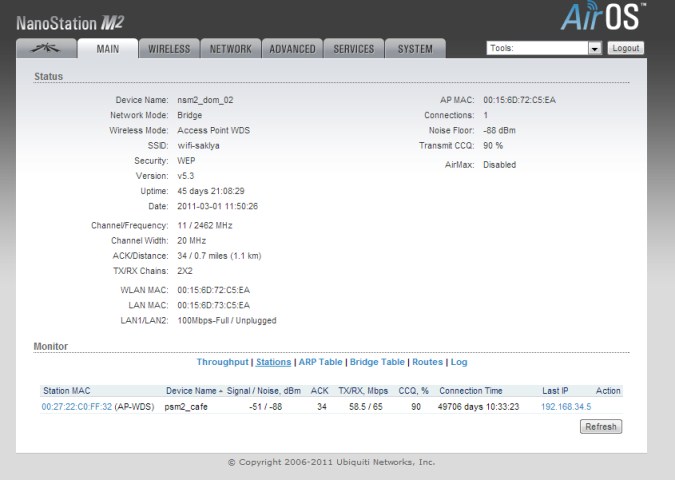Click the Station MAC column header
This screenshot has height=480, width=675.
(67, 390)
